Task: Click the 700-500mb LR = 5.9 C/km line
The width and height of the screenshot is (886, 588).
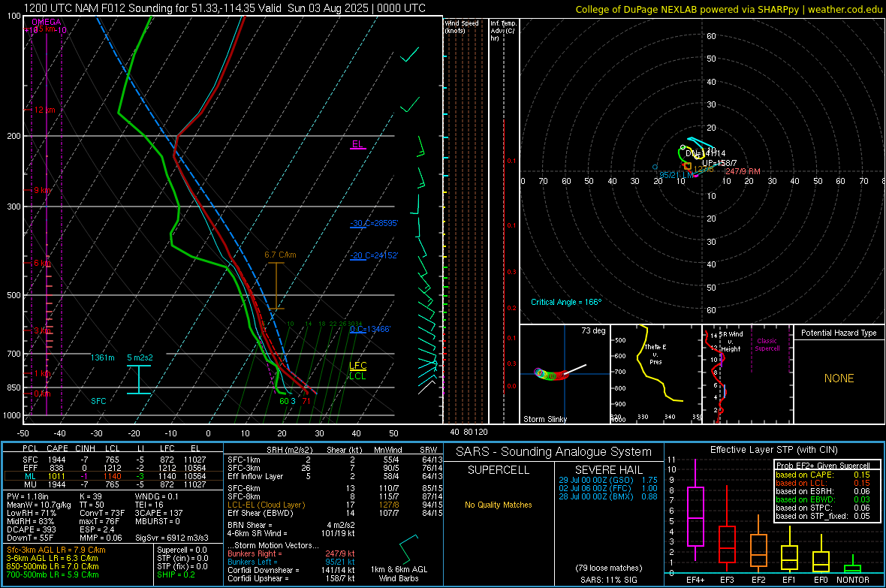Action: coord(53,575)
